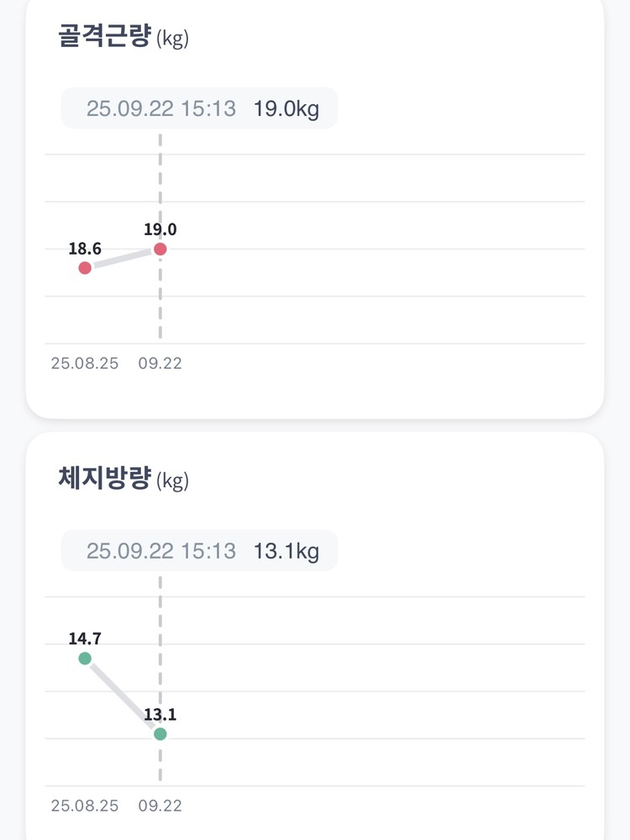Viewport: 630px width, 840px height.
Task: Select the 골격근량 (kg) chart title
Action: pyautogui.click(x=123, y=38)
